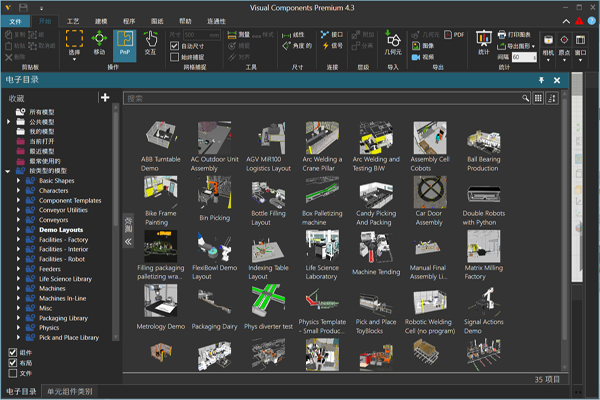This screenshot has height=400, width=600.
Task: Collapse the ribbon with up chevron
Action: [566, 21]
